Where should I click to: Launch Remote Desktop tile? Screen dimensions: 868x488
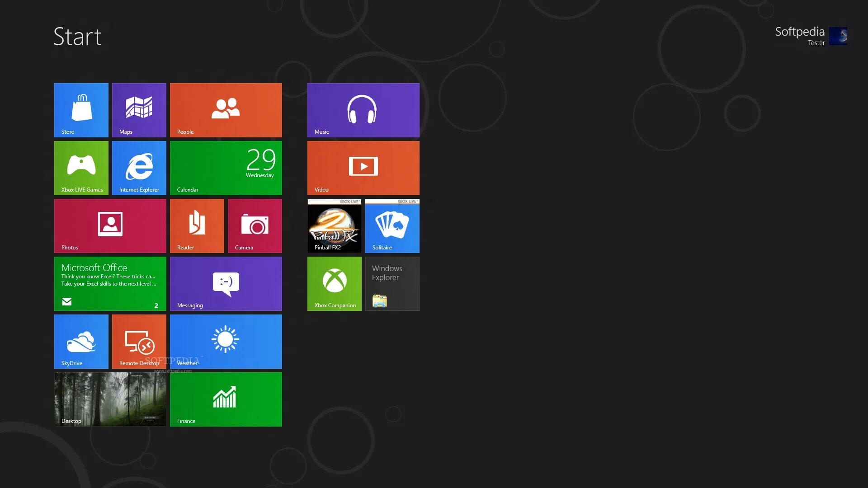139,341
